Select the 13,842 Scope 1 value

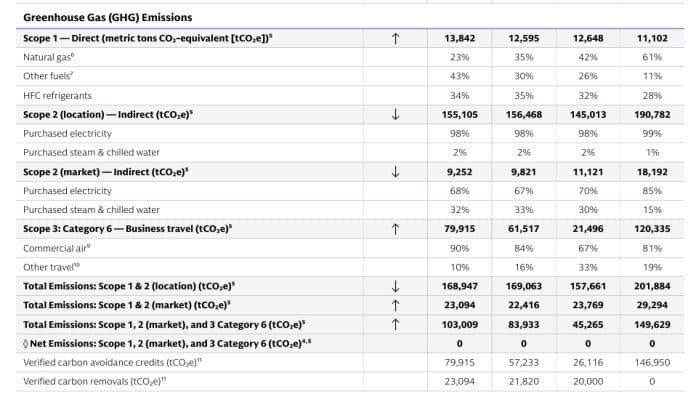click(x=459, y=38)
